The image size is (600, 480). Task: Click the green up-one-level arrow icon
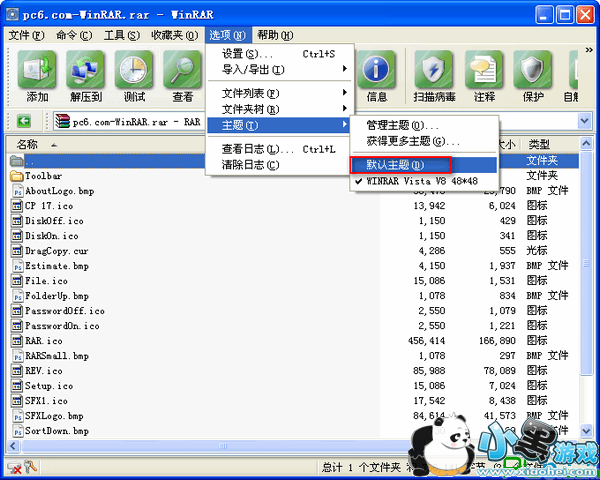pos(24,121)
